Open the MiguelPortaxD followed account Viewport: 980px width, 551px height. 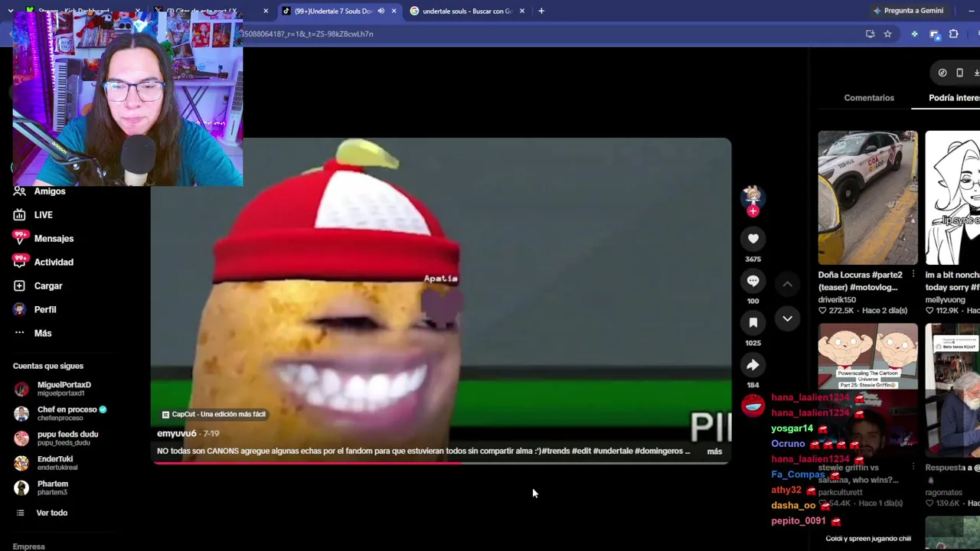click(64, 389)
